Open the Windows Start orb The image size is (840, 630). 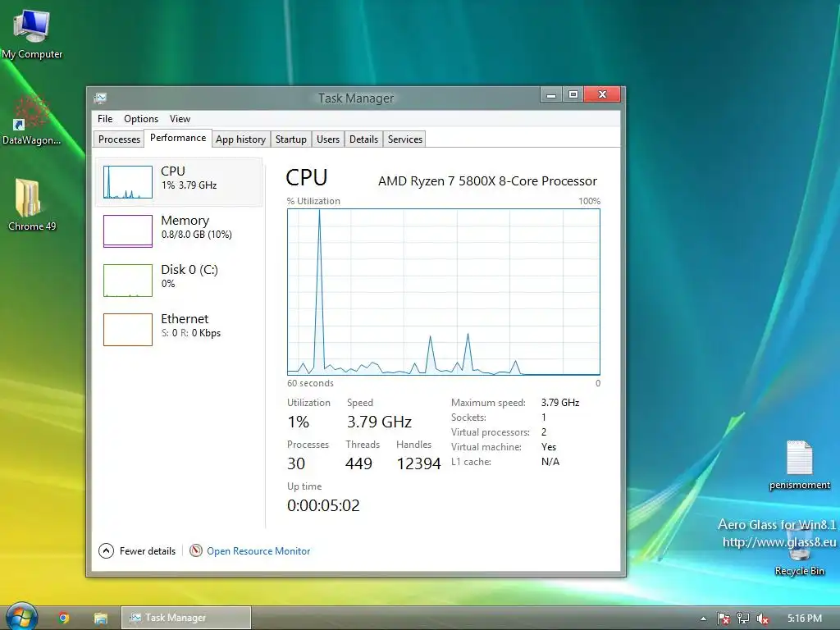point(21,617)
